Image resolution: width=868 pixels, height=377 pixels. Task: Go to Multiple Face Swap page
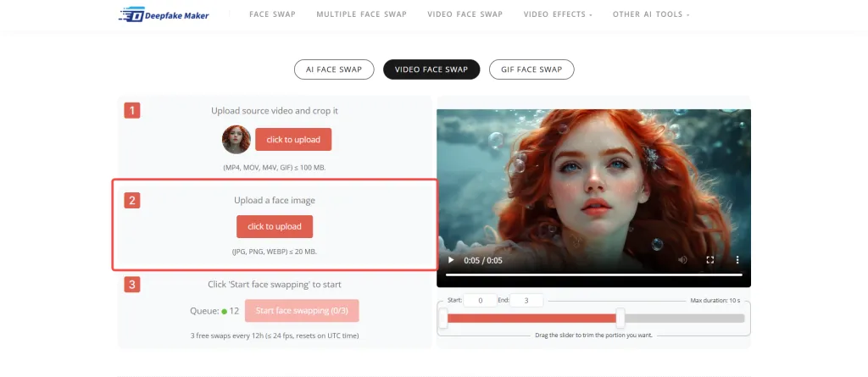click(361, 14)
